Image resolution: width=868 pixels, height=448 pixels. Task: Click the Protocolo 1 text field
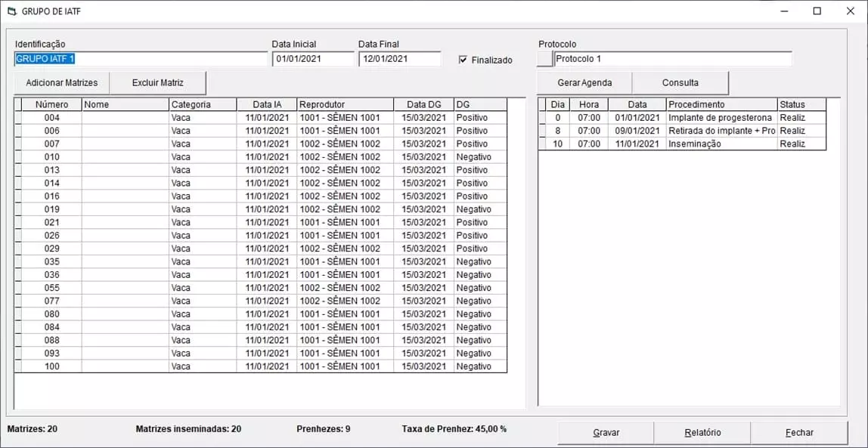click(672, 59)
